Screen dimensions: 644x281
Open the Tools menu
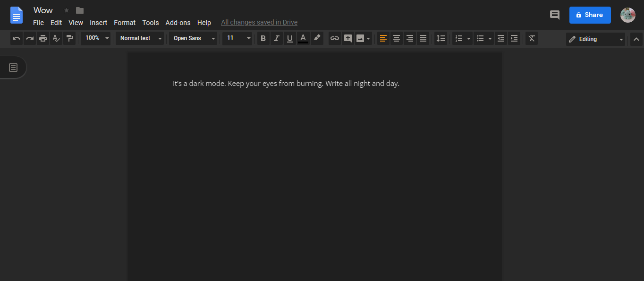151,23
